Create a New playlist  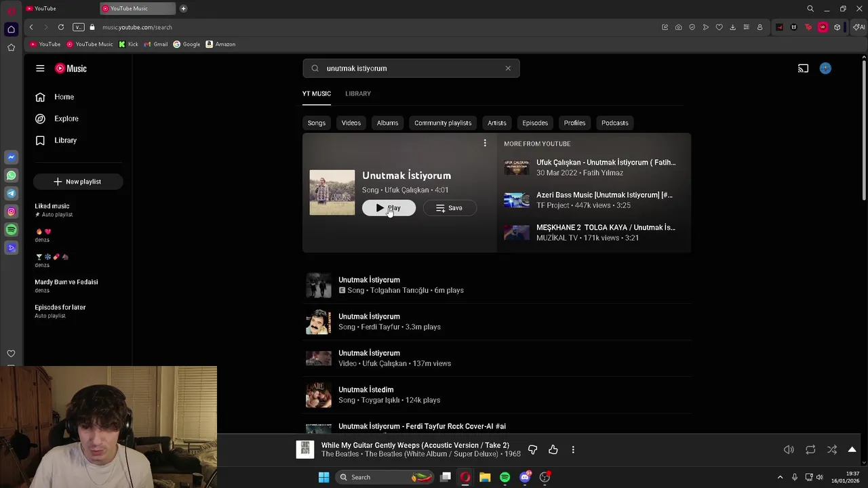coord(77,182)
